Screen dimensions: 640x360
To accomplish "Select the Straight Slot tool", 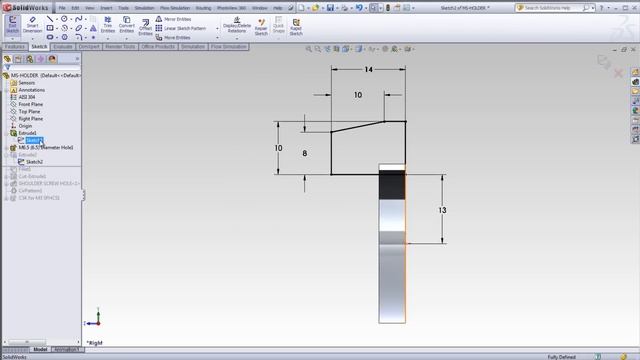I will (50, 37).
